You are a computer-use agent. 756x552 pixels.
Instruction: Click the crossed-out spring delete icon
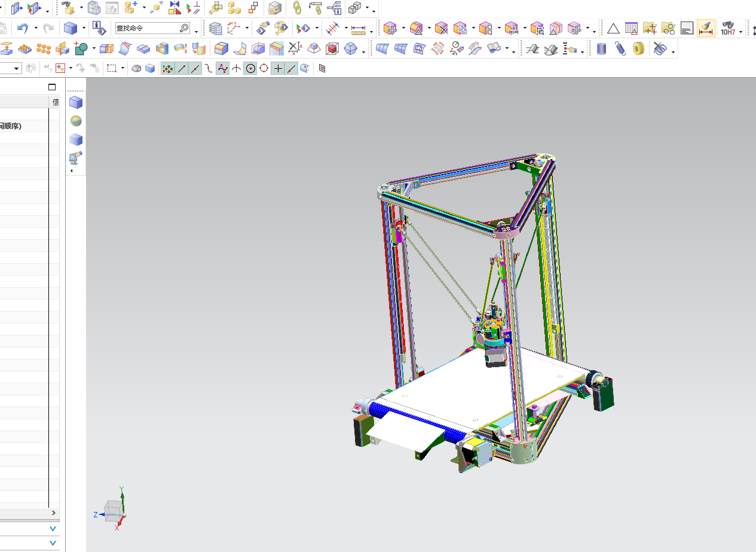(659, 48)
